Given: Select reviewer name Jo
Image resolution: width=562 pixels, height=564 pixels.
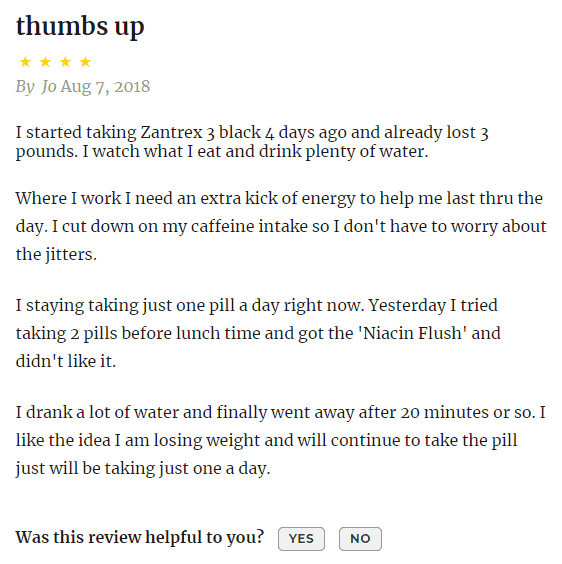Looking at the screenshot, I should click(49, 87).
